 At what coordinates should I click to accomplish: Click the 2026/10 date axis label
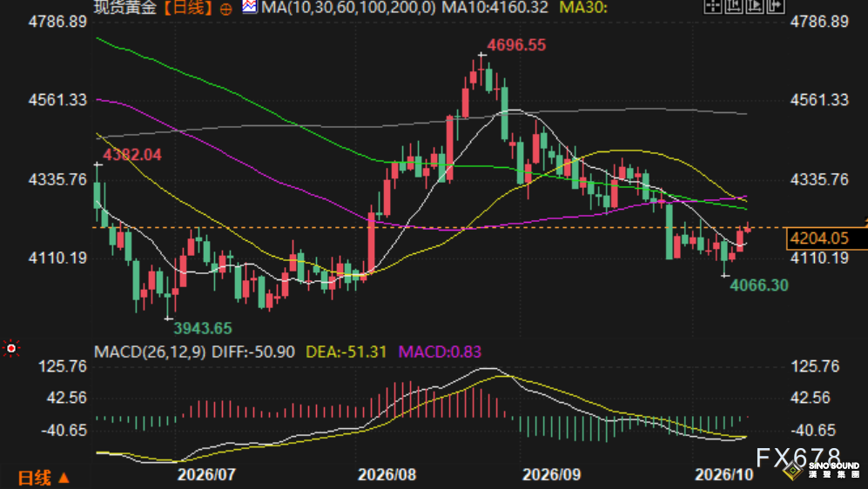[724, 474]
